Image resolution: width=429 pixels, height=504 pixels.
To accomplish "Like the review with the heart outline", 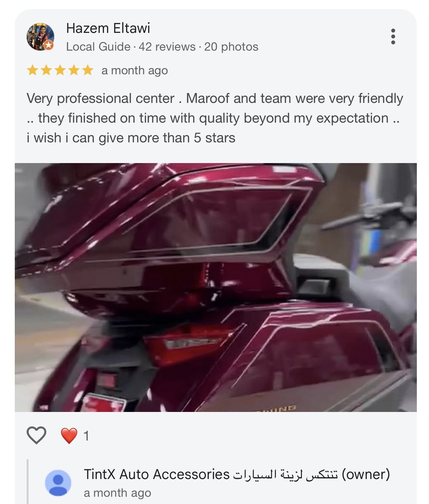I will click(x=36, y=435).
